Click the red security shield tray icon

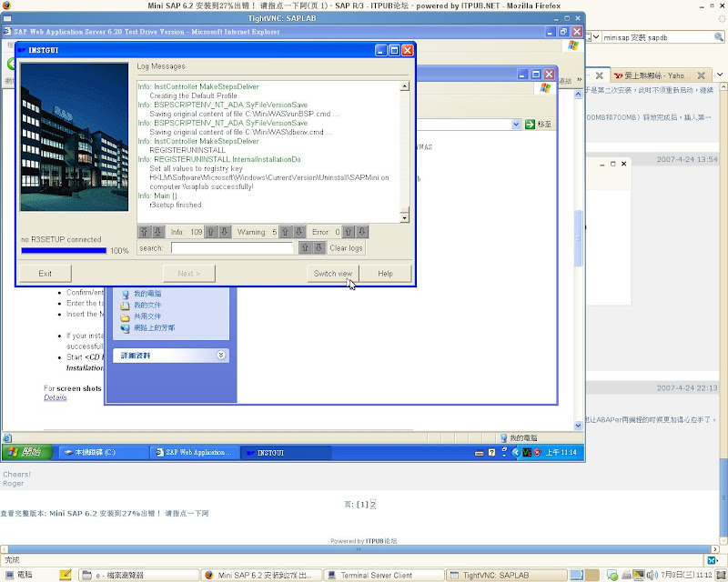pos(537,453)
